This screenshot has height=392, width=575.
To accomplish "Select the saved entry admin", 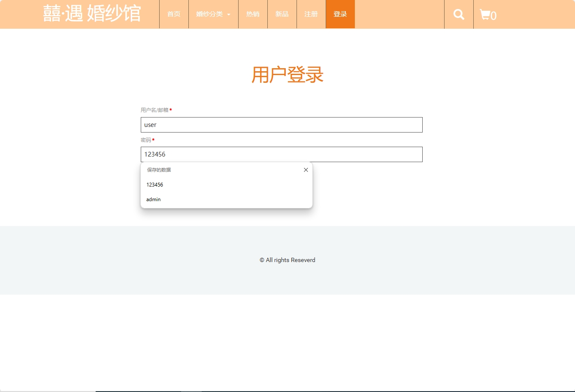I will [153, 199].
